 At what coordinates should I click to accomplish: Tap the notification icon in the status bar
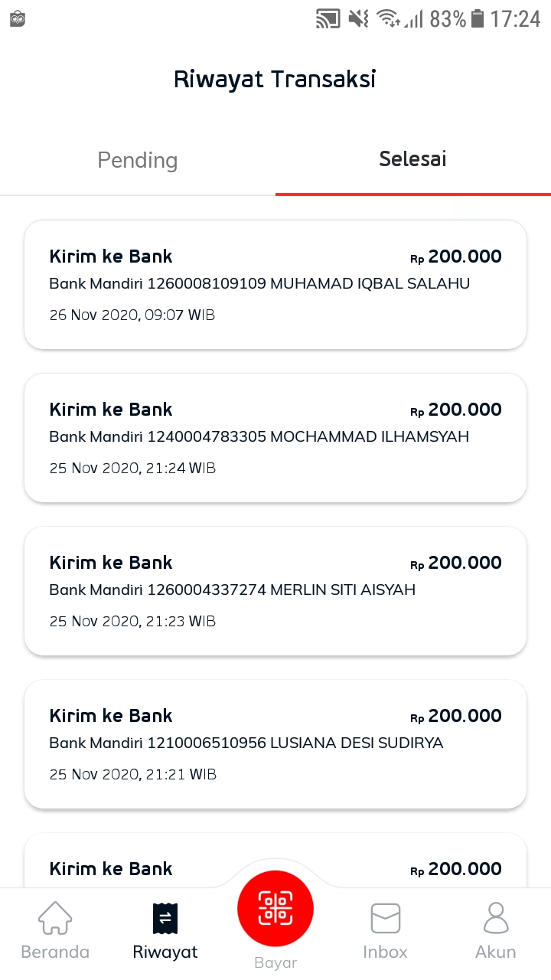click(x=18, y=18)
